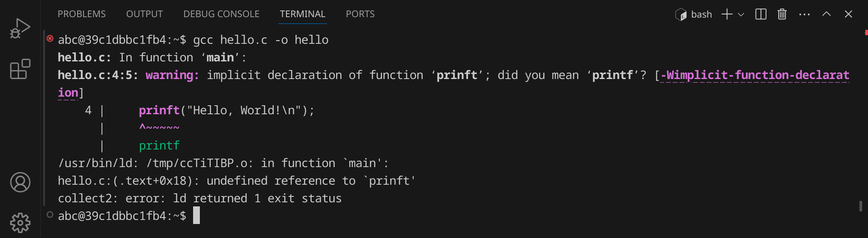Open the -Wimplicit-function-declaration warning link
The height and width of the screenshot is (238, 868).
coord(754,75)
